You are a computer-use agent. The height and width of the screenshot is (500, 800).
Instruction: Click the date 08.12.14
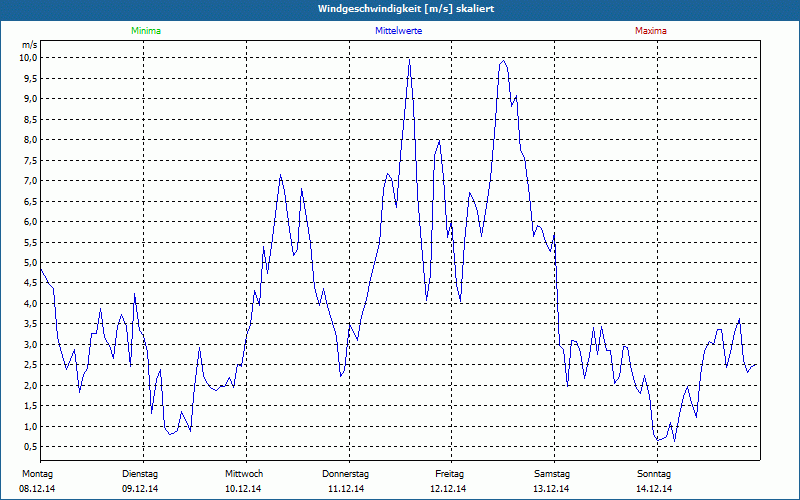click(x=37, y=489)
